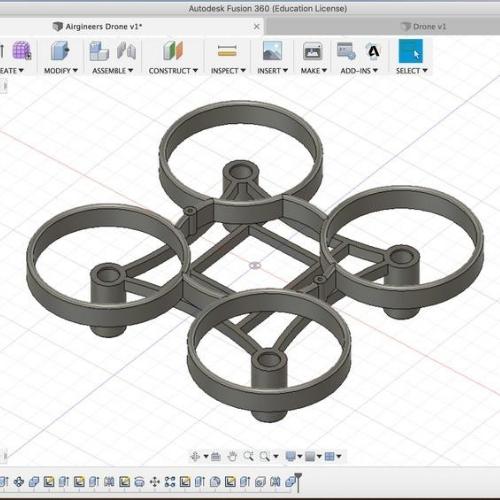This screenshot has width=500, height=500.
Task: Click the Offset Plane icon above CONSTRUCT
Action: tap(173, 51)
